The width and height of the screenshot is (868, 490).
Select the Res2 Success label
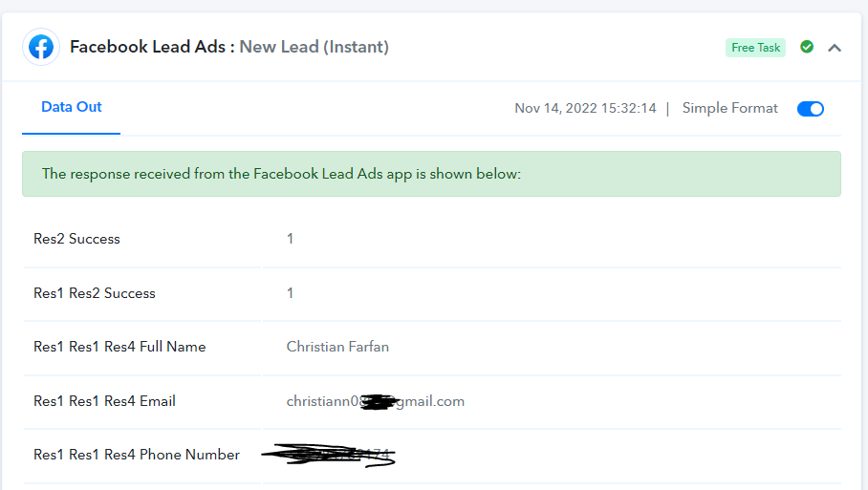coord(76,239)
